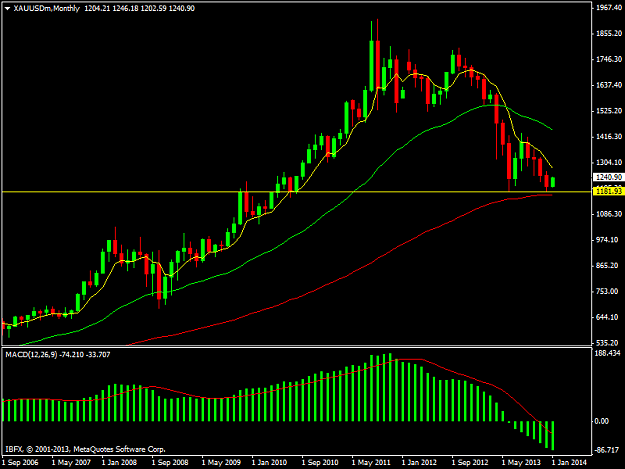Select the latest green candlestick near 1240.90

(x=553, y=182)
